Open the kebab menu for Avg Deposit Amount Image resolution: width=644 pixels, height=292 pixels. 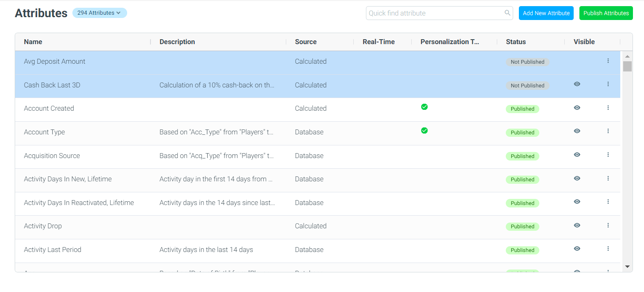[608, 61]
